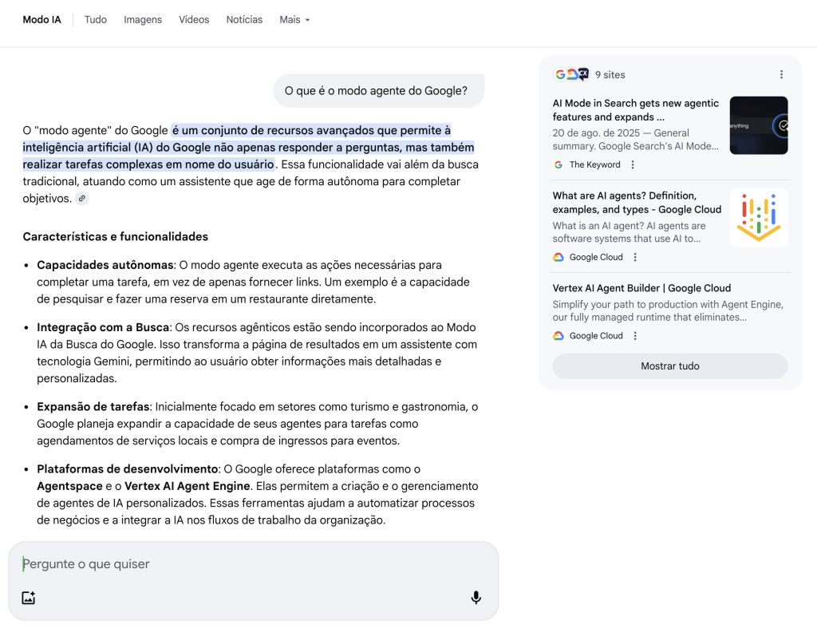Viewport: 817px width, 644px height.
Task: Select the Modo IA tab
Action: click(x=41, y=19)
